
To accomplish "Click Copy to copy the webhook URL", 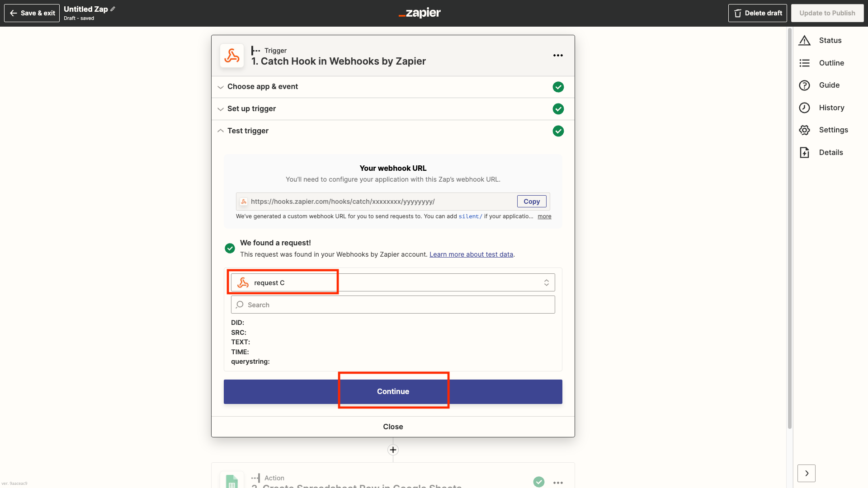I will pos(531,201).
